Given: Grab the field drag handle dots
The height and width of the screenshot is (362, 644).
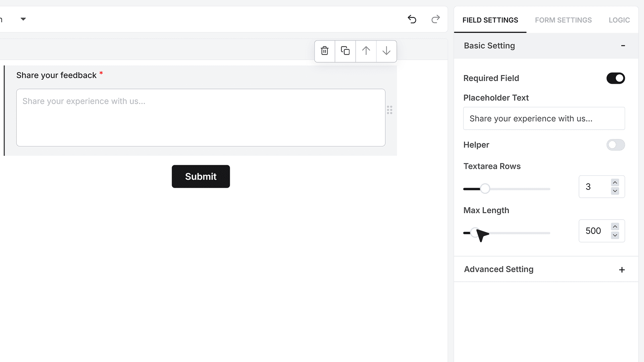Looking at the screenshot, I should click(x=389, y=110).
